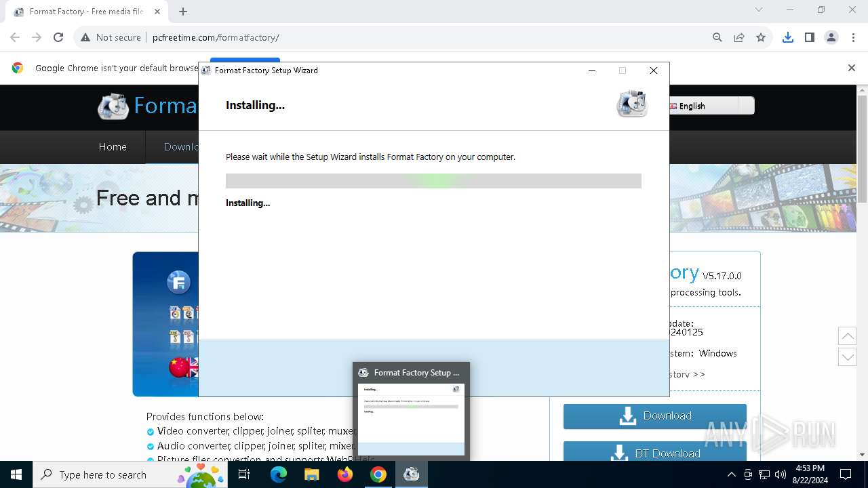Launch Firefox from taskbar
The width and height of the screenshot is (868, 488).
[345, 474]
